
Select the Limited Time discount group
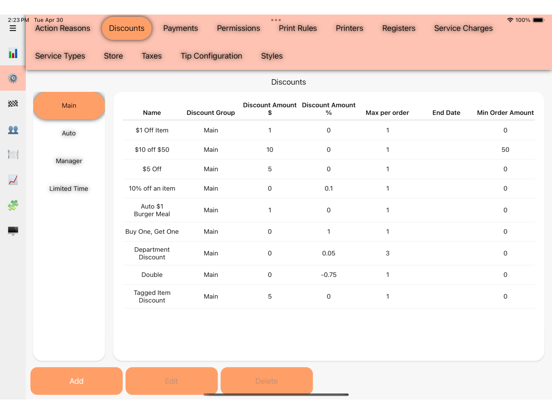point(69,188)
